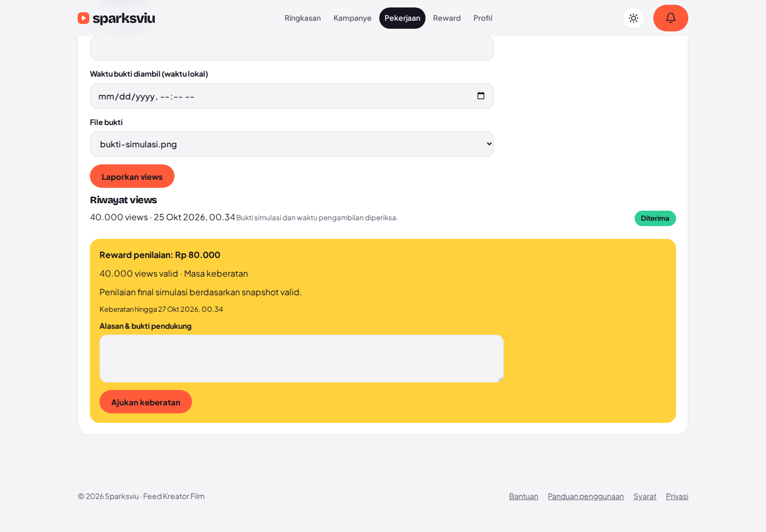Click the "Reward penilaian: Rp 80.000" text
This screenshot has height=532, width=766.
click(x=160, y=255)
